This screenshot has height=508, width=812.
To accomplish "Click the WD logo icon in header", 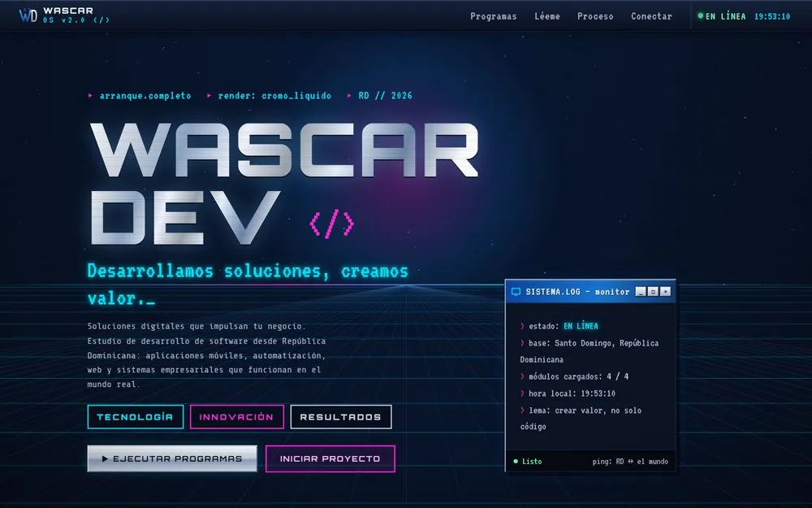I will click(28, 15).
